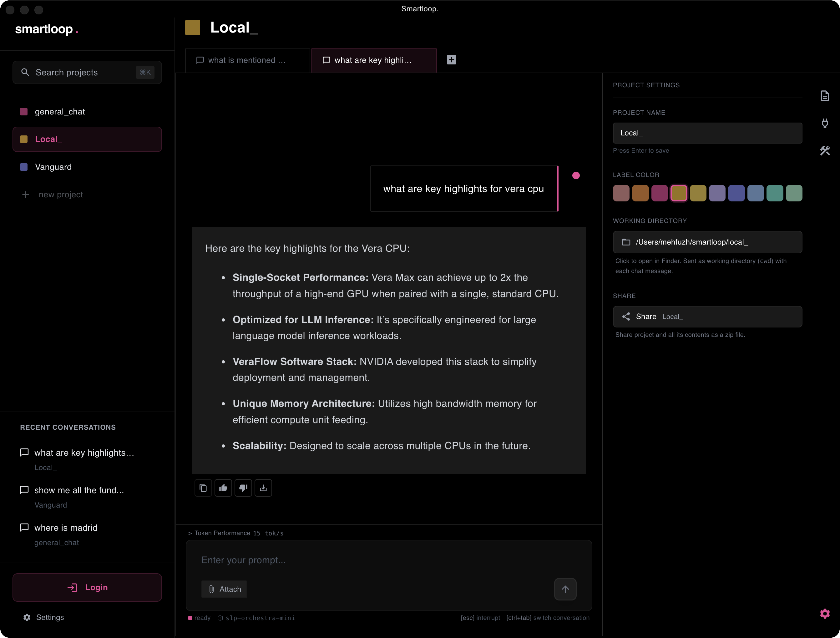Viewport: 840px width, 638px height.
Task: Click the Login button
Action: click(x=87, y=587)
